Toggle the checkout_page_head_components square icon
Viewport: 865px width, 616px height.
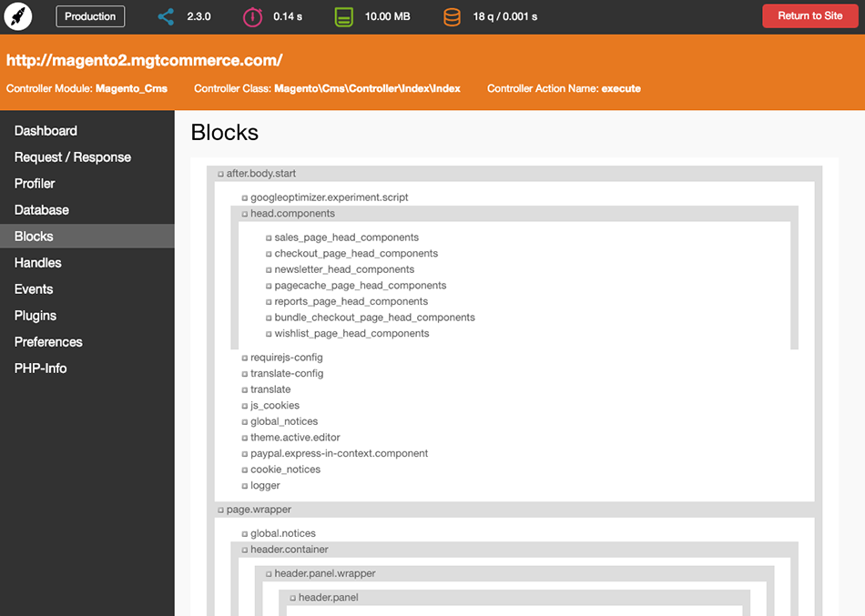[x=269, y=254]
